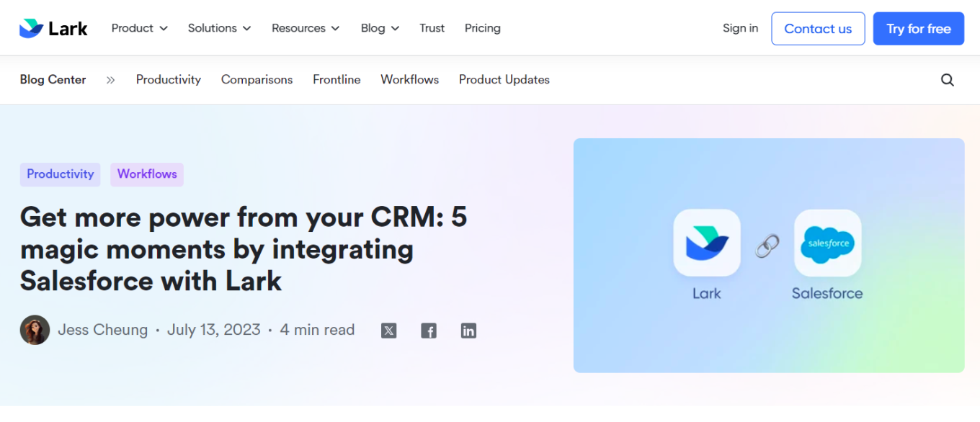Viewport: 980px width, 422px height.
Task: Click the Lark logo in header
Action: [53, 29]
